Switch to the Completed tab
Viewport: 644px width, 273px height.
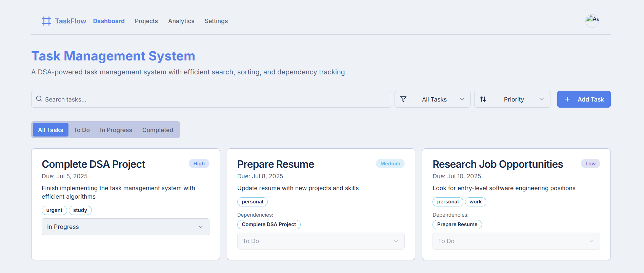(x=158, y=130)
